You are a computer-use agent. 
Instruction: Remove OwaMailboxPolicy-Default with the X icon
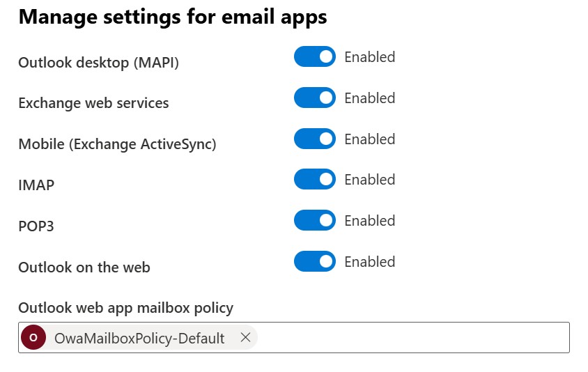(246, 337)
